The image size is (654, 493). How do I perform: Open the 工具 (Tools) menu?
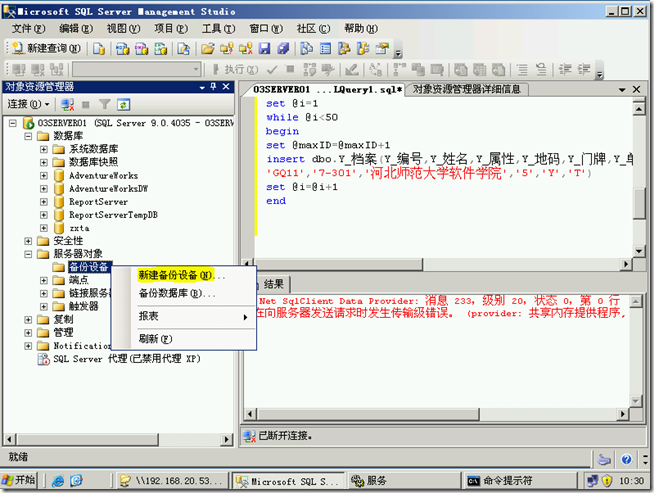tap(219, 29)
